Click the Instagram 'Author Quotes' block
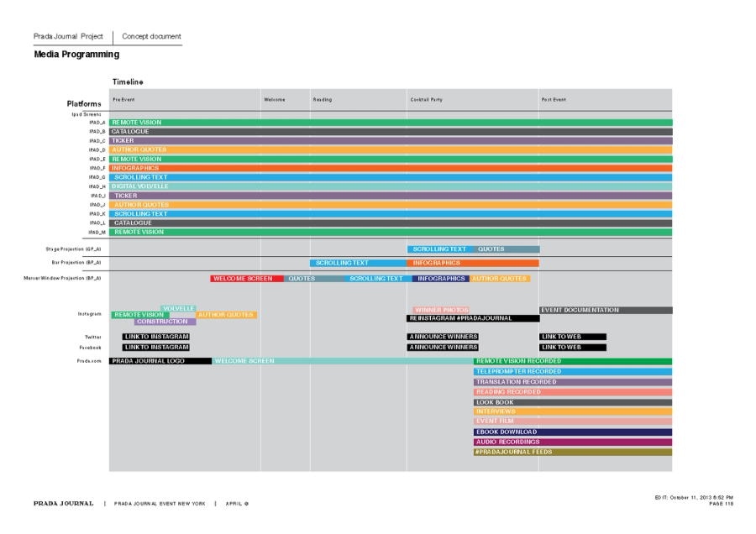Image resolution: width=756 pixels, height=534 pixels. point(226,315)
